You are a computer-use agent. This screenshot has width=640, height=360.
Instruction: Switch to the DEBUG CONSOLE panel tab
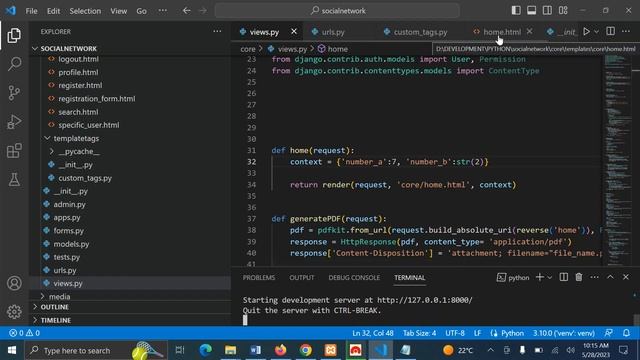point(354,278)
